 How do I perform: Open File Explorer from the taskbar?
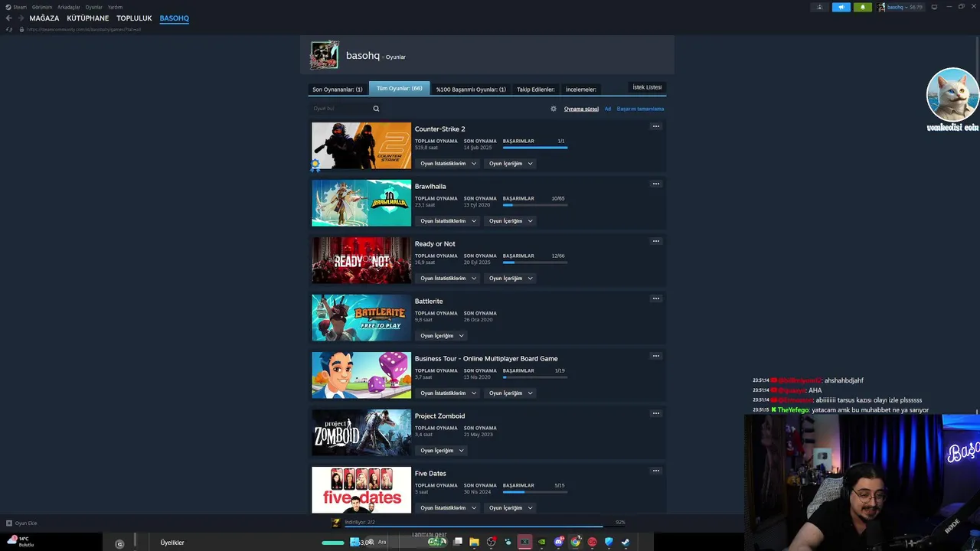click(x=474, y=542)
